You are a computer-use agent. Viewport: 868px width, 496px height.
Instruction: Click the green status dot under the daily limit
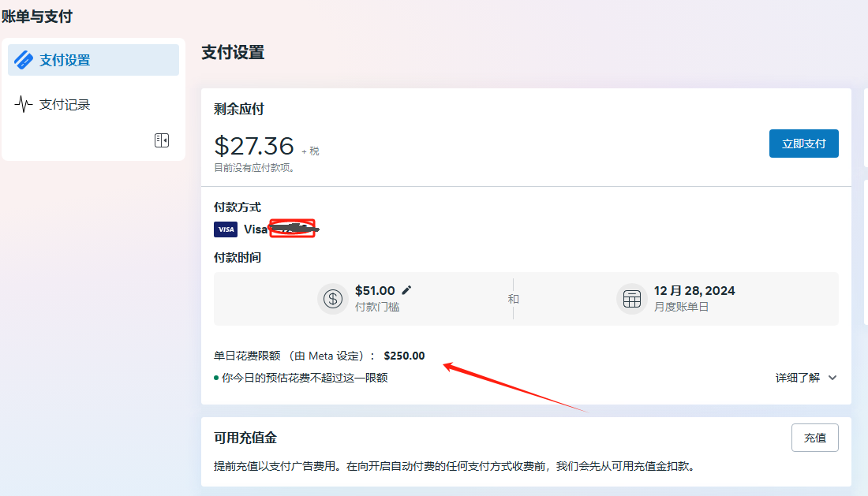click(x=217, y=378)
